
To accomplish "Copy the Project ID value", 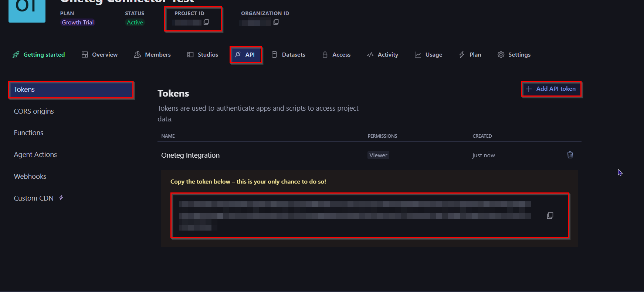I will [206, 22].
